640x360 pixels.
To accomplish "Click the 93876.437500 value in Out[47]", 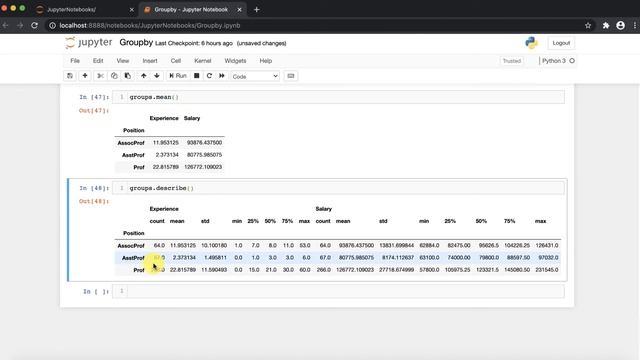I will [204, 143].
